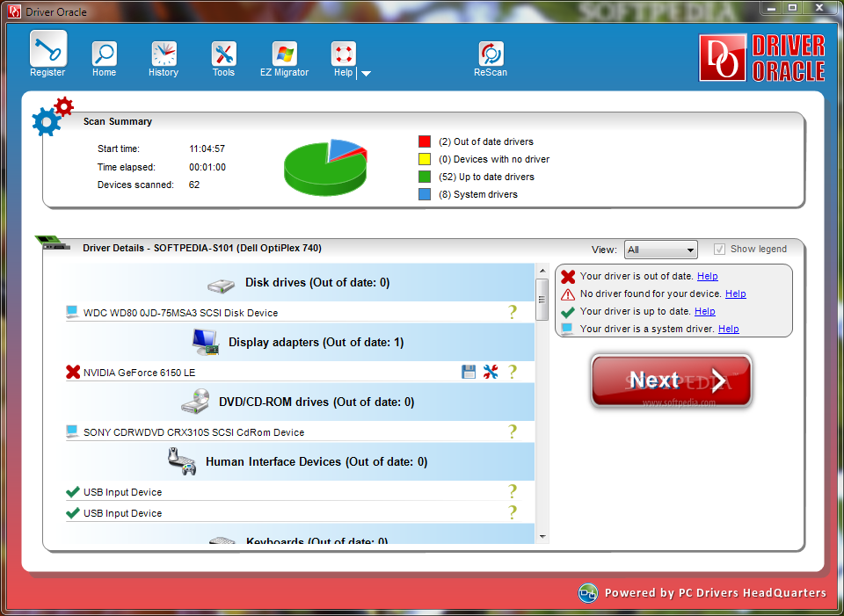Screen dimensions: 844x616
Task: Click Disk drives hard drive icon
Action: click(x=222, y=286)
